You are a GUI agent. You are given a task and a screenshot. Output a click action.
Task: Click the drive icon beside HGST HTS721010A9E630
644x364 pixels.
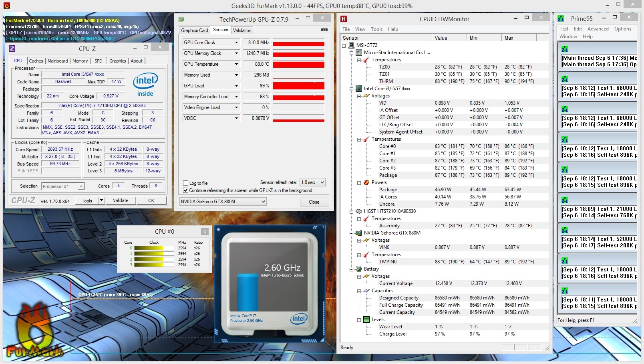pyautogui.click(x=359, y=211)
